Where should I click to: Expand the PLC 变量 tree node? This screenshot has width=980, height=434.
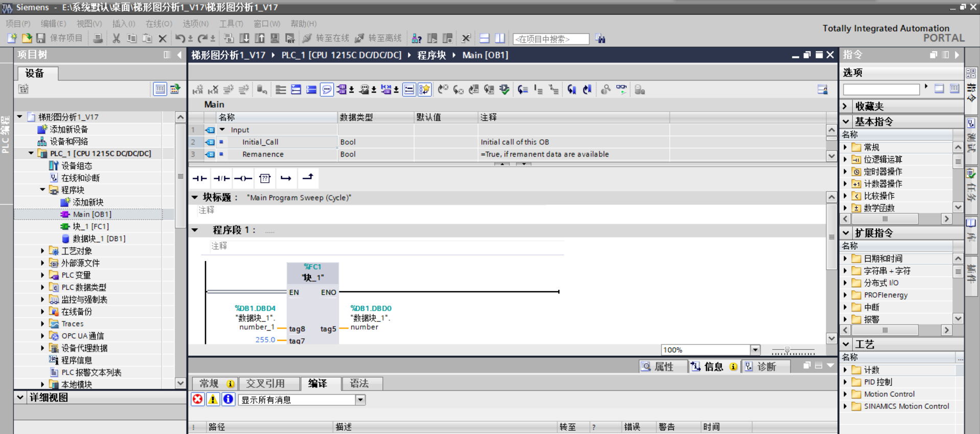point(42,275)
